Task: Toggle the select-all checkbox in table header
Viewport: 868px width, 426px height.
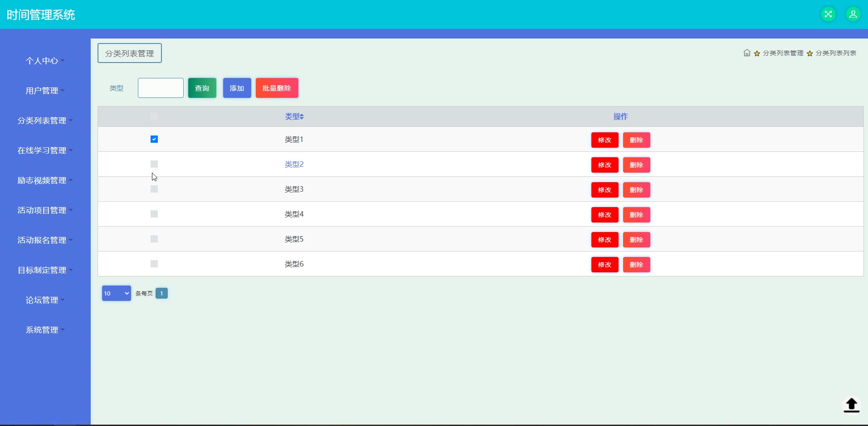Action: pyautogui.click(x=154, y=116)
